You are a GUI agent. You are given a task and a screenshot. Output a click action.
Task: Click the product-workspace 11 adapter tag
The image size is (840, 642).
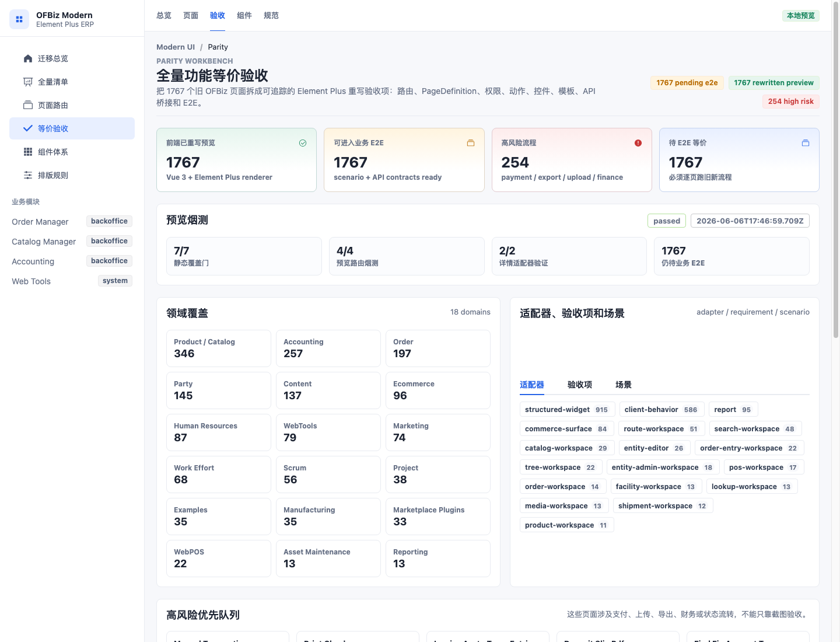[x=566, y=525]
